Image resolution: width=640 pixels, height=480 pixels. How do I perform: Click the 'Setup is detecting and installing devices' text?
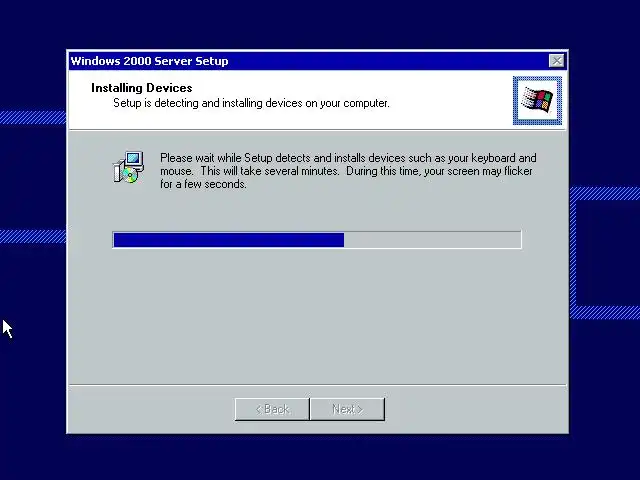pos(251,103)
